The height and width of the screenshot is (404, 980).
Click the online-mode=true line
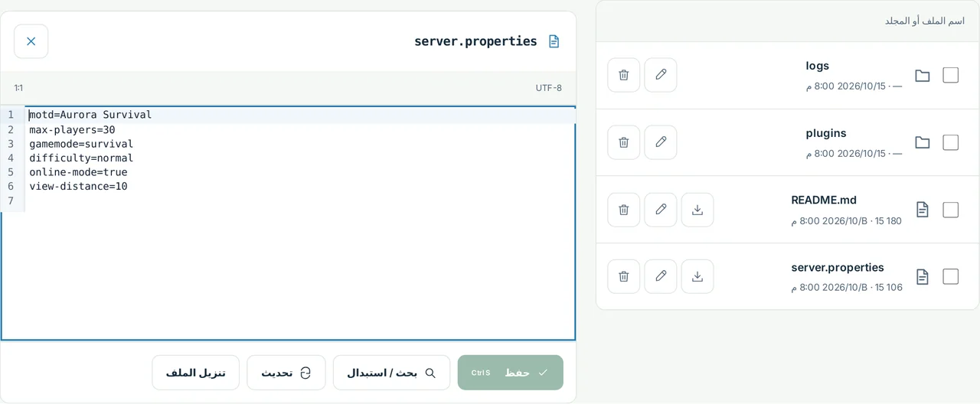(x=300, y=172)
